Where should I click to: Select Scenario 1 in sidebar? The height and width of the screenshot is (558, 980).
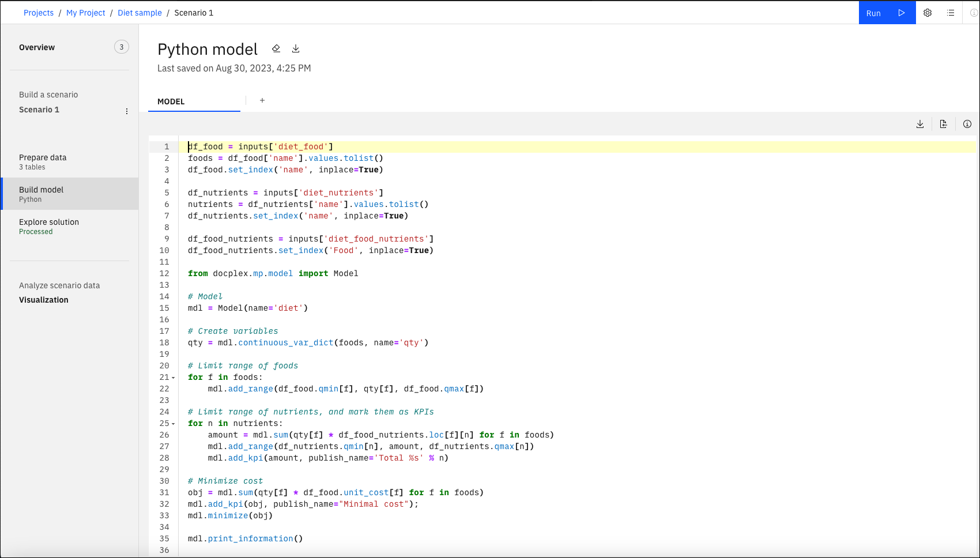[x=39, y=110]
